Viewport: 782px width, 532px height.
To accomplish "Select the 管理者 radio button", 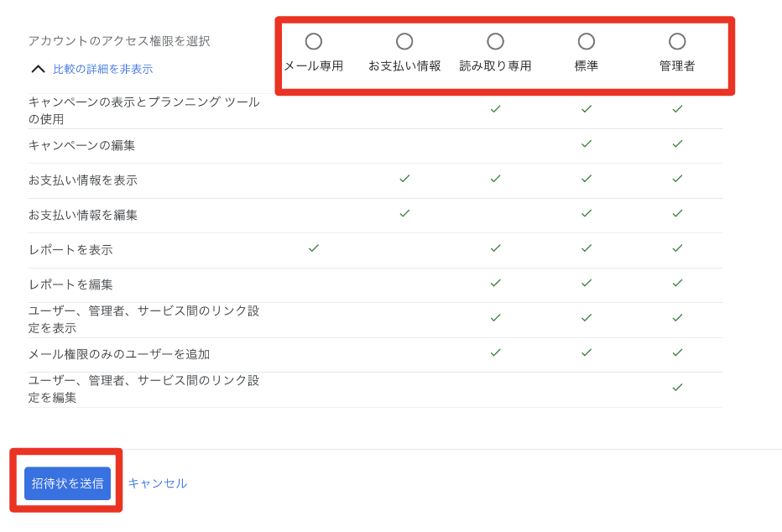I will coord(677,41).
